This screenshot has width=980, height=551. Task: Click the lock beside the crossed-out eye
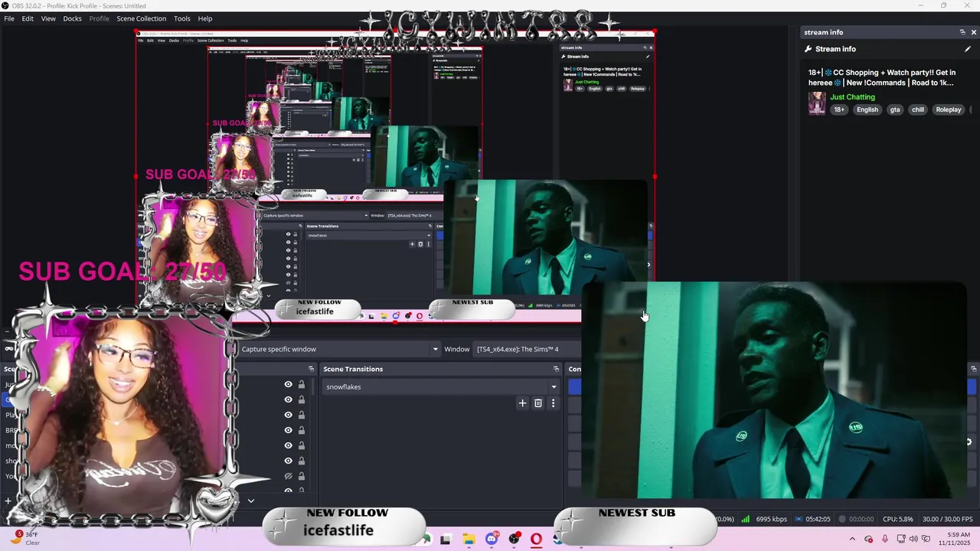302,476
